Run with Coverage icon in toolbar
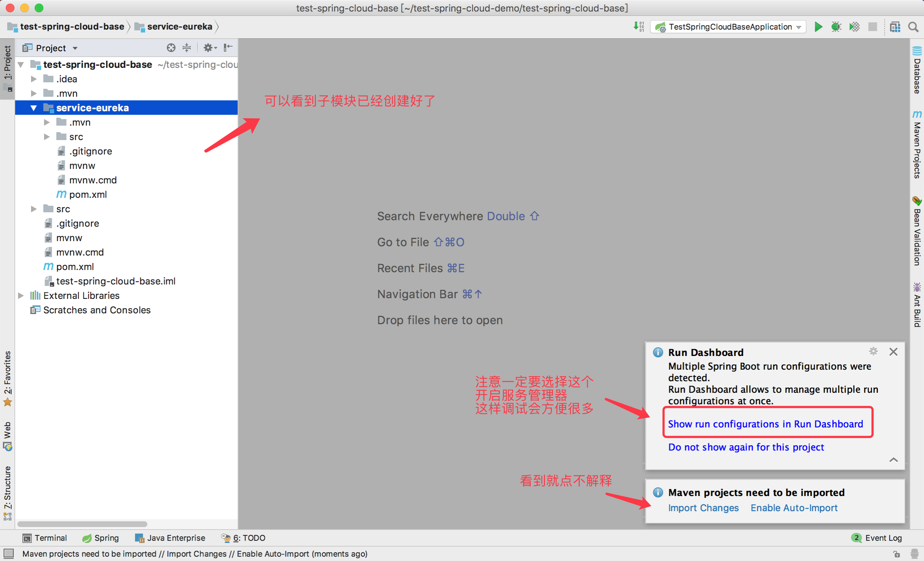 (854, 27)
